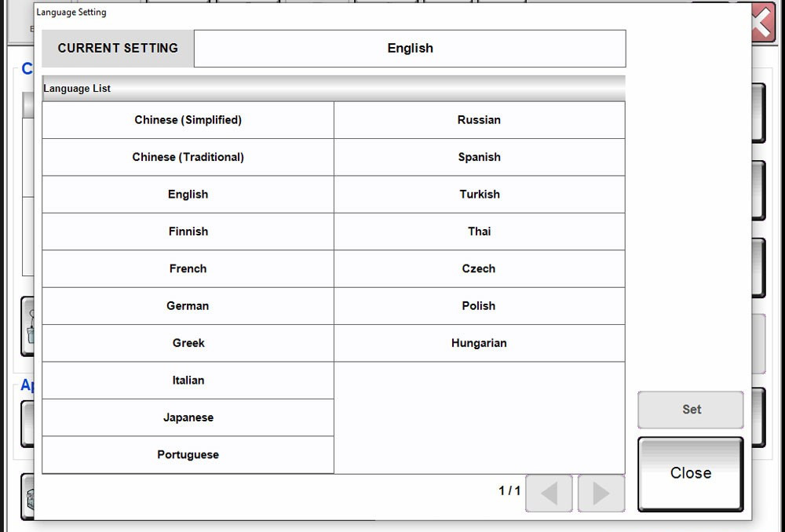Viewport: 785px width, 532px height.
Task: Select Polish from the language list
Action: (479, 306)
